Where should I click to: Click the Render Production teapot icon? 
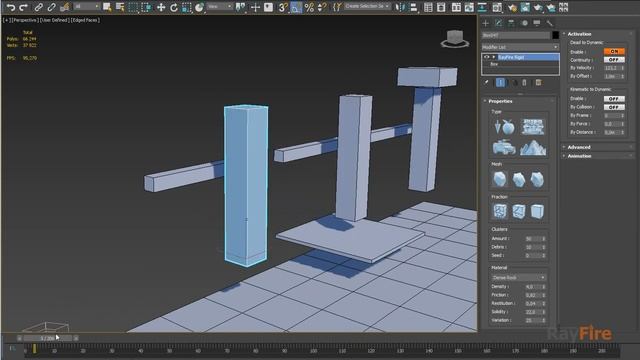click(538, 7)
